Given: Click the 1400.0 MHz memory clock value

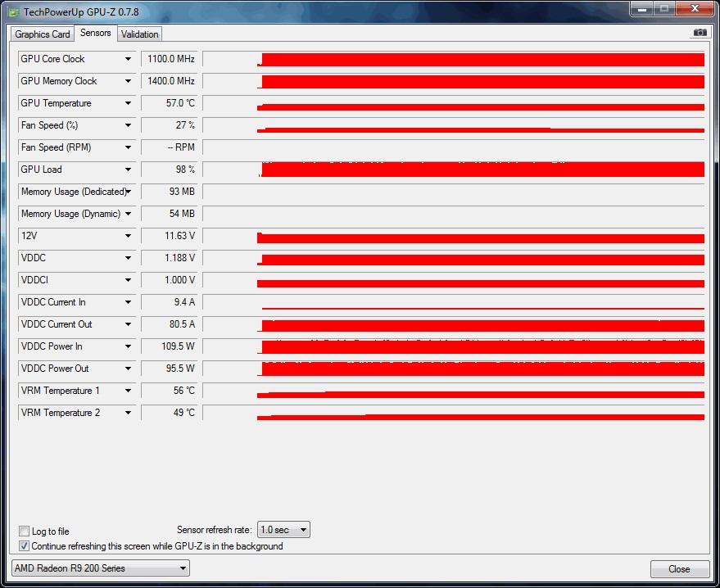Looking at the screenshot, I should pos(170,81).
